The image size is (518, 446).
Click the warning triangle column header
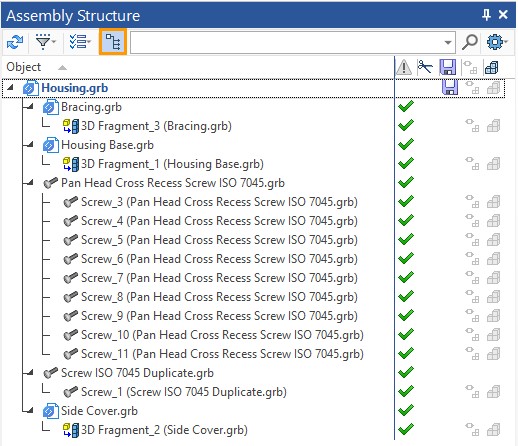click(404, 68)
